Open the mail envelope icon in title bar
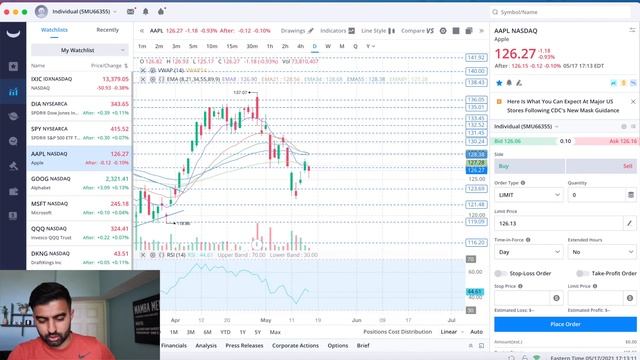This screenshot has height=360, width=640. (130, 12)
